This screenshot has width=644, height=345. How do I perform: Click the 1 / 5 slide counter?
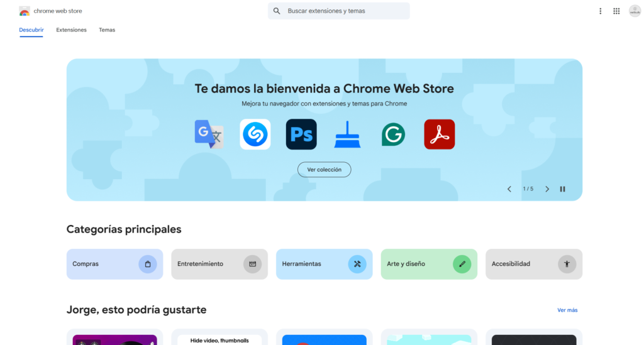click(528, 189)
